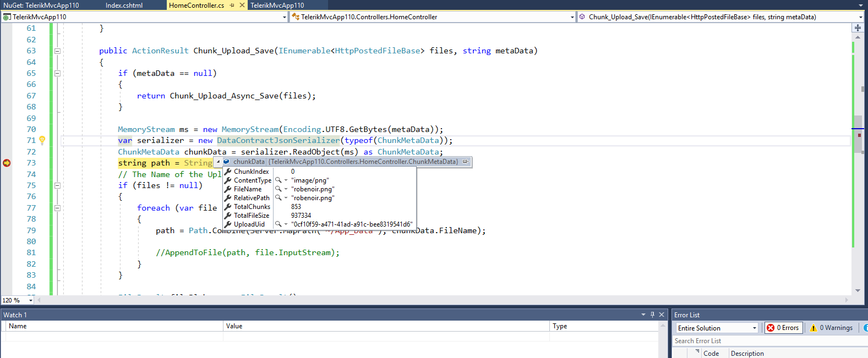Screen dimensions: 868x358
Task: Collapse the chunkData DataTip expander arrow
Action: coord(218,162)
